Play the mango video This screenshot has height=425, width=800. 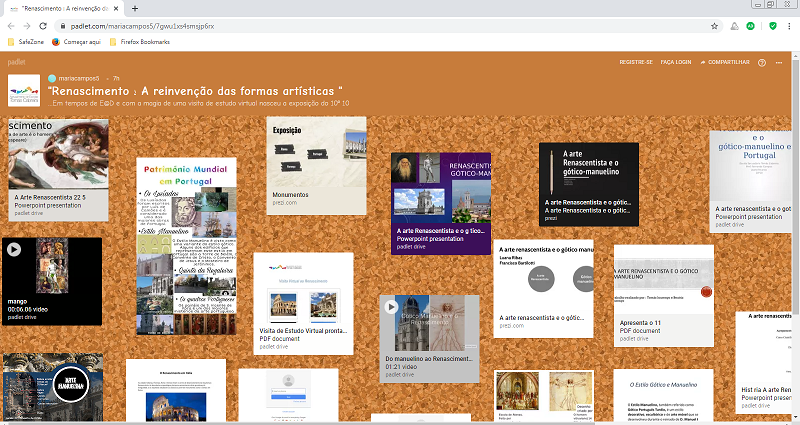(x=14, y=249)
